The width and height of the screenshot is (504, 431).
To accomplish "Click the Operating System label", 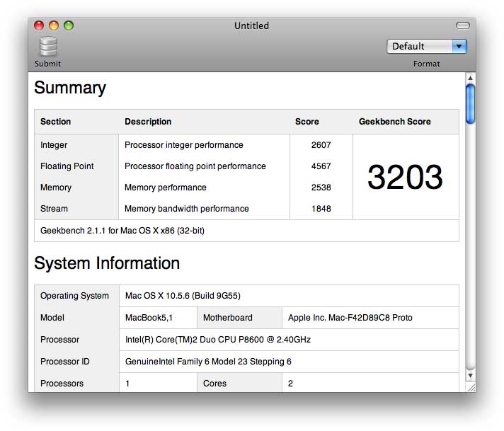I will tap(74, 296).
